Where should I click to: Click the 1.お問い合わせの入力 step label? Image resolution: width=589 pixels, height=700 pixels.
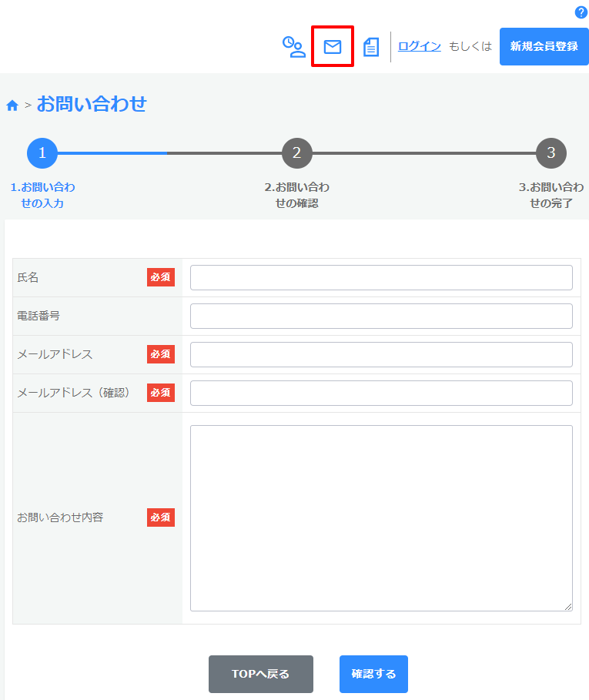point(42,196)
